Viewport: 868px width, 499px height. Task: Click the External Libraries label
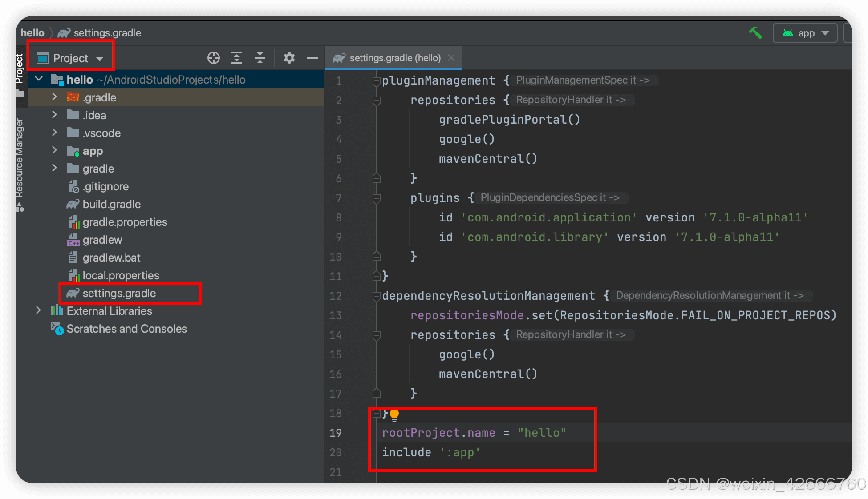point(109,311)
